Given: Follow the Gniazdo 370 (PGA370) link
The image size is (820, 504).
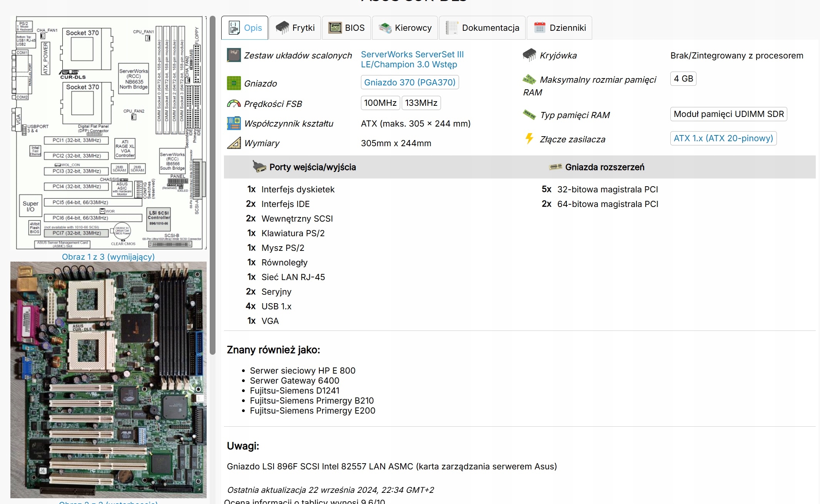Looking at the screenshot, I should [x=409, y=82].
